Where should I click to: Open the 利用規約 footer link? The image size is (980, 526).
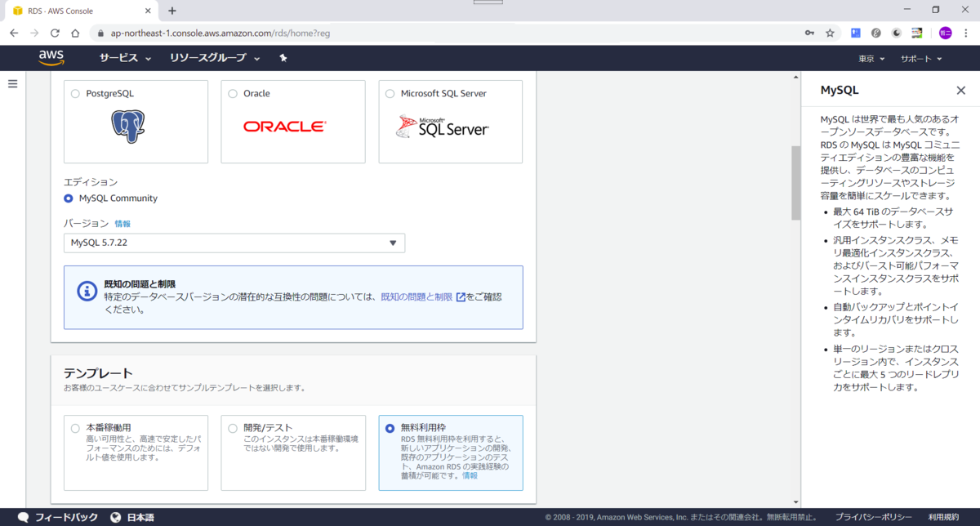click(x=943, y=517)
